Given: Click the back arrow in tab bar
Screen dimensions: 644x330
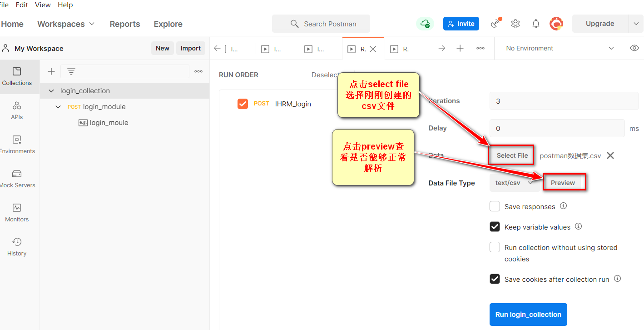Looking at the screenshot, I should [218, 49].
